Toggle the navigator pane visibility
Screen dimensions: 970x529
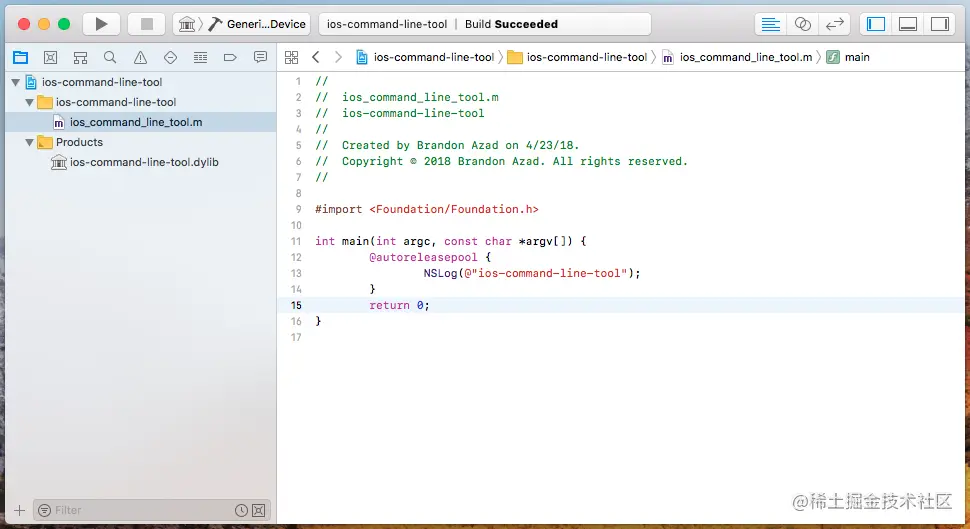click(x=875, y=24)
